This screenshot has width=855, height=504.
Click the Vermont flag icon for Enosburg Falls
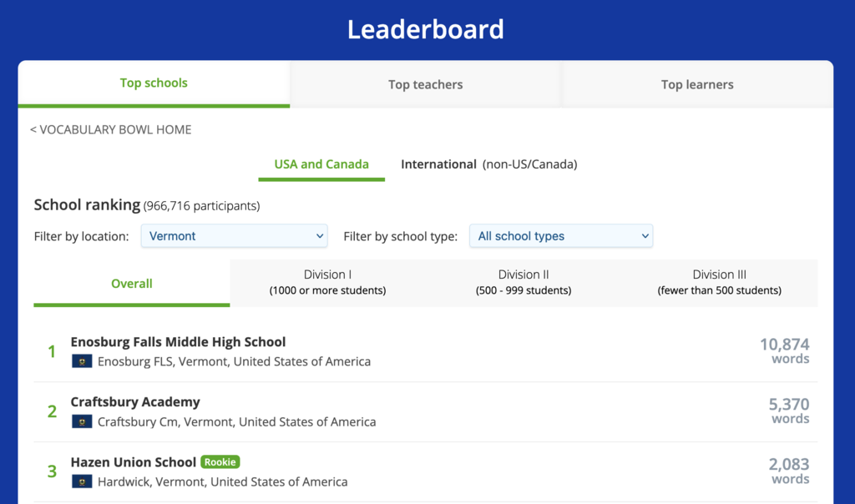pos(82,361)
